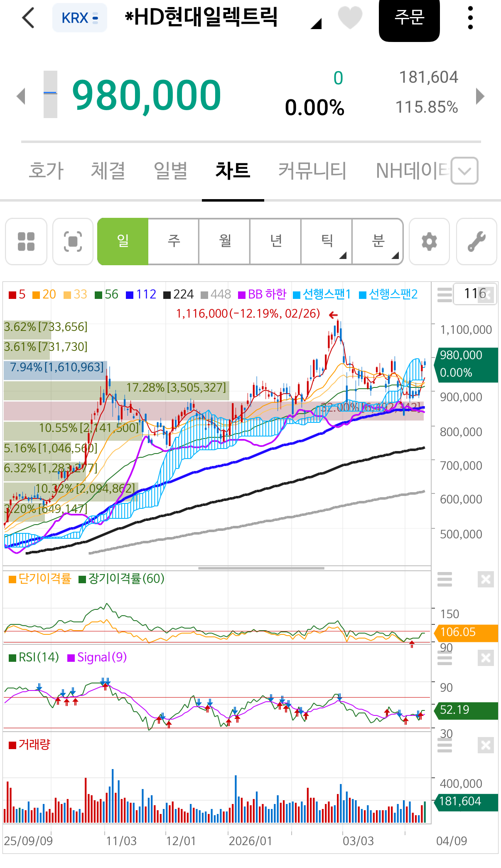Toggle the heart favorite icon
Viewport: 501px width, 868px height.
(350, 18)
